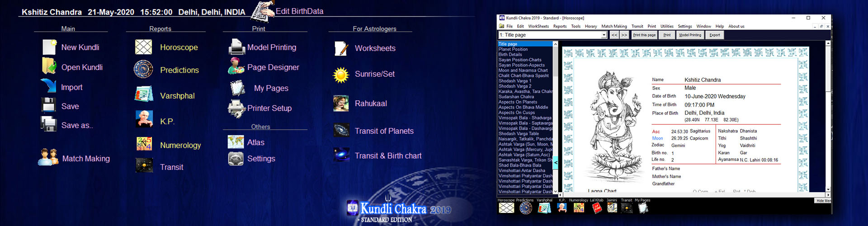
Task: Open Varshphal calendar icon in Reports
Action: tap(144, 94)
